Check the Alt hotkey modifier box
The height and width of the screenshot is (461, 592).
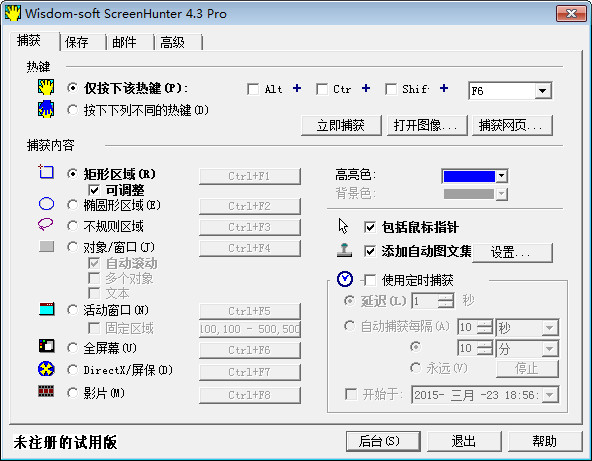pos(253,89)
